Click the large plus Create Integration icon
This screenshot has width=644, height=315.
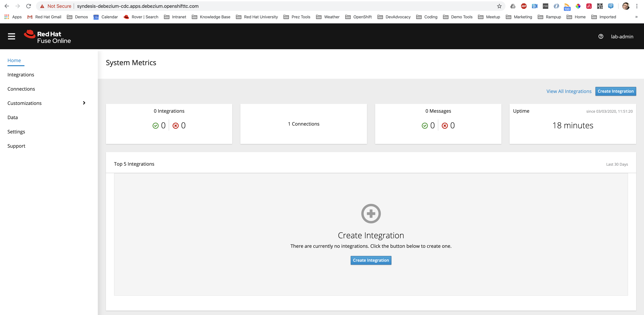371,214
